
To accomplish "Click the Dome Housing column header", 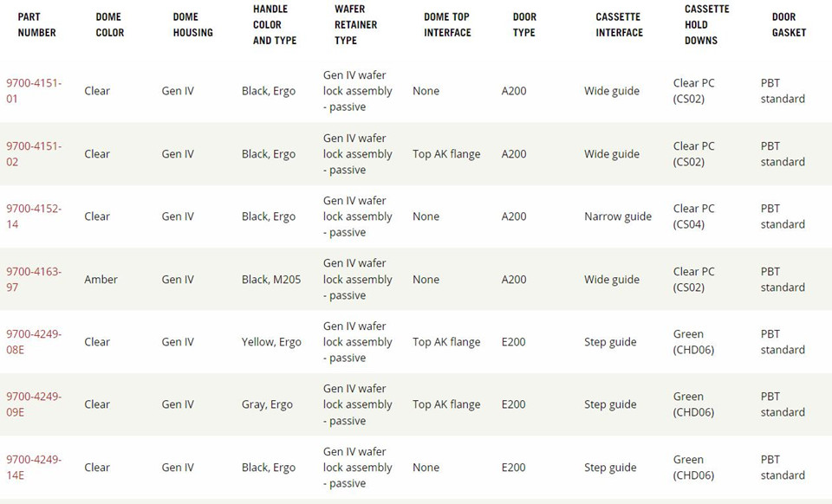I will [x=192, y=25].
